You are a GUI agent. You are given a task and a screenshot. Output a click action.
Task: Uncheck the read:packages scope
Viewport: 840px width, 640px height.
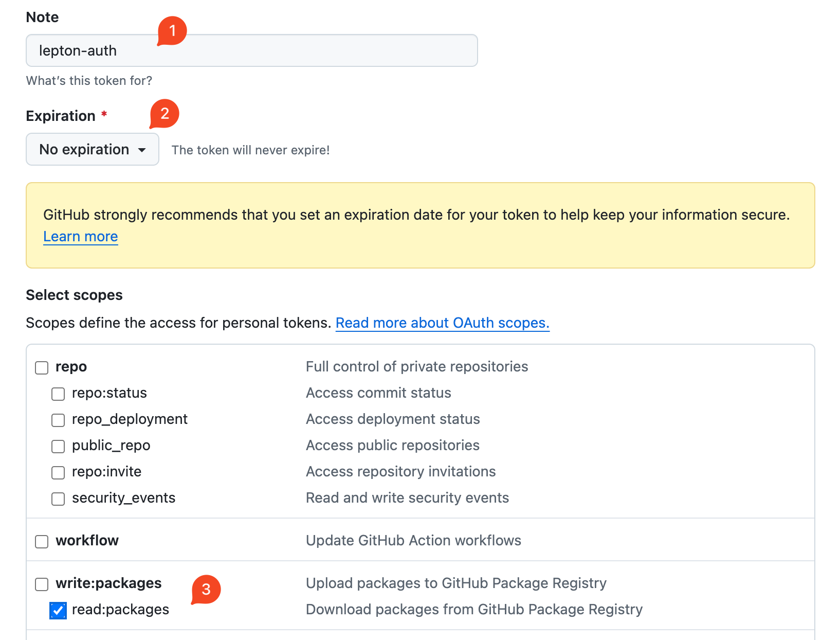(x=58, y=610)
